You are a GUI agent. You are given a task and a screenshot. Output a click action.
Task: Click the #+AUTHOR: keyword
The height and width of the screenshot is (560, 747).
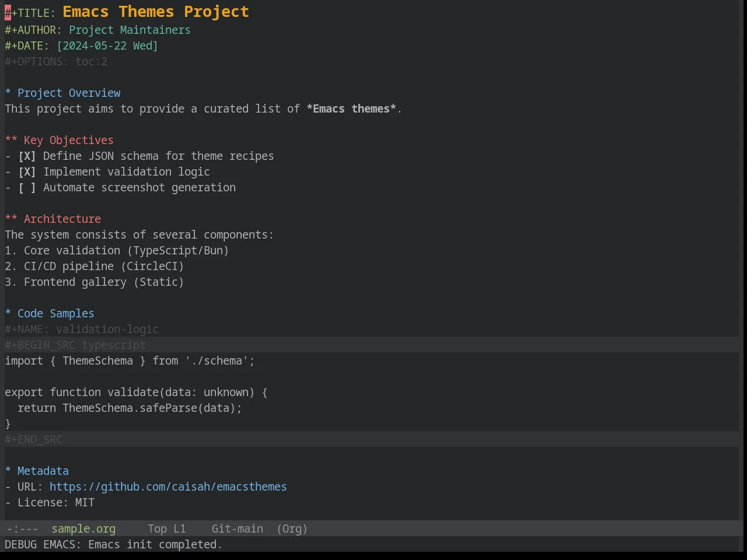(33, 30)
